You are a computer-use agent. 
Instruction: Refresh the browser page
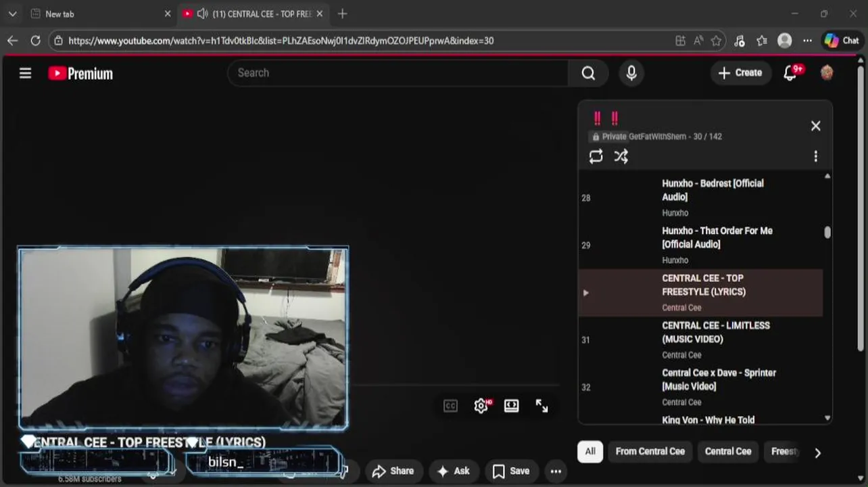[36, 41]
